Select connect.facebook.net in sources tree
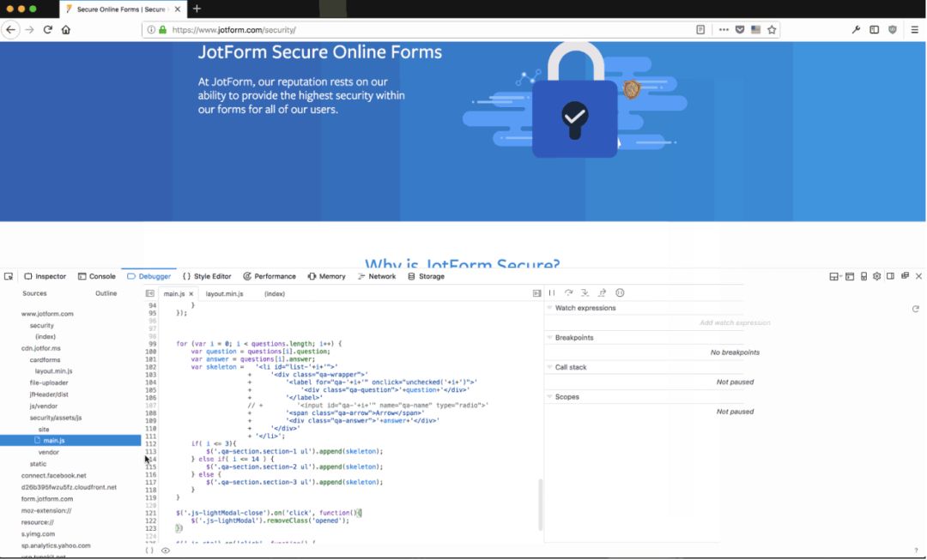The height and width of the screenshot is (560, 927). pyautogui.click(x=53, y=475)
